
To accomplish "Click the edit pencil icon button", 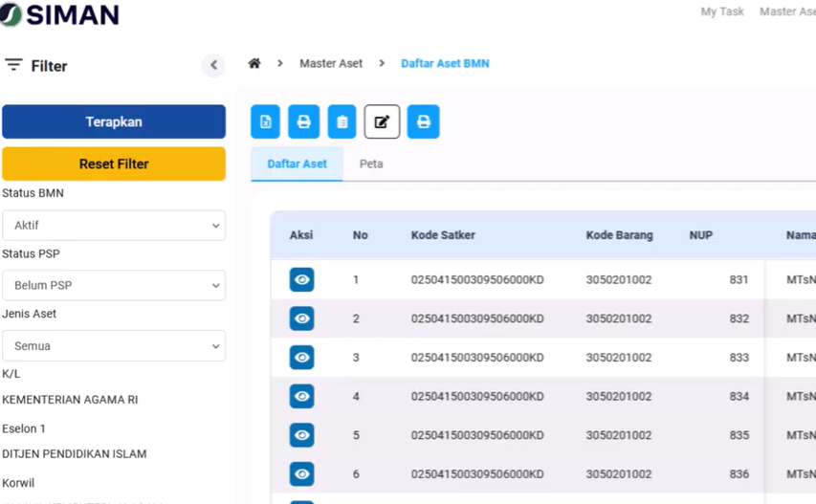I will (x=382, y=121).
